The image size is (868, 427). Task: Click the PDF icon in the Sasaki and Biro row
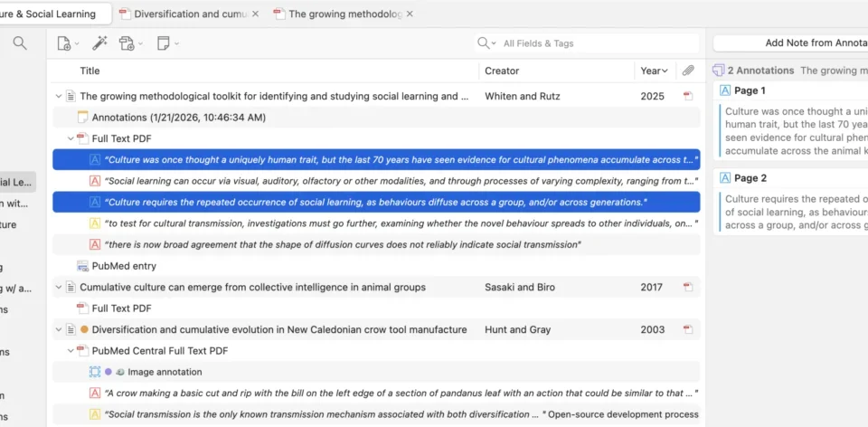(688, 288)
